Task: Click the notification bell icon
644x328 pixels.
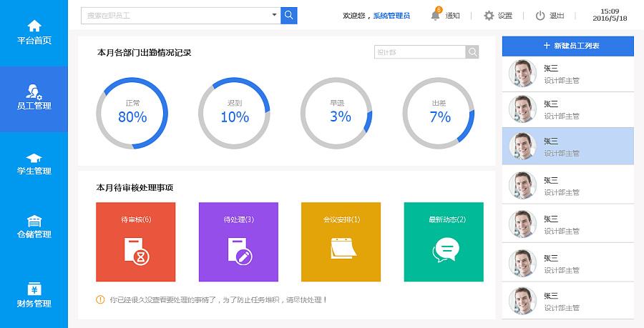Action: [x=435, y=15]
